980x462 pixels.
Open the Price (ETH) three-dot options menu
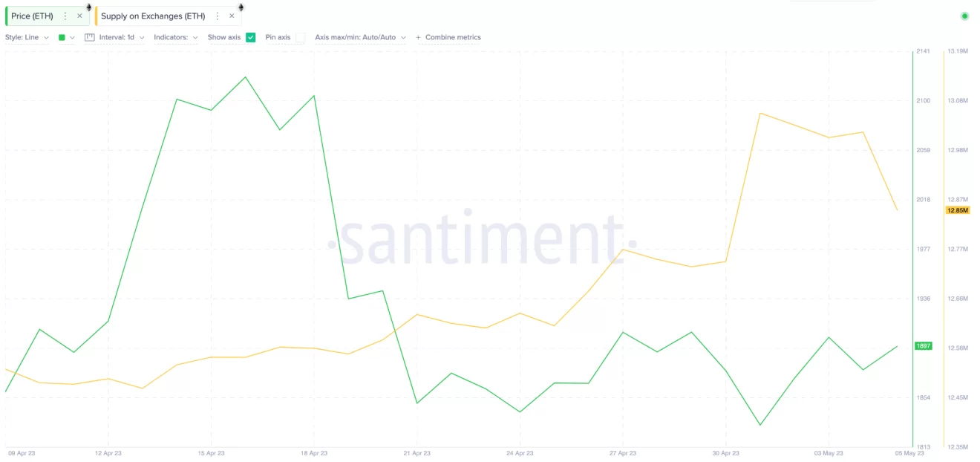[x=65, y=16]
